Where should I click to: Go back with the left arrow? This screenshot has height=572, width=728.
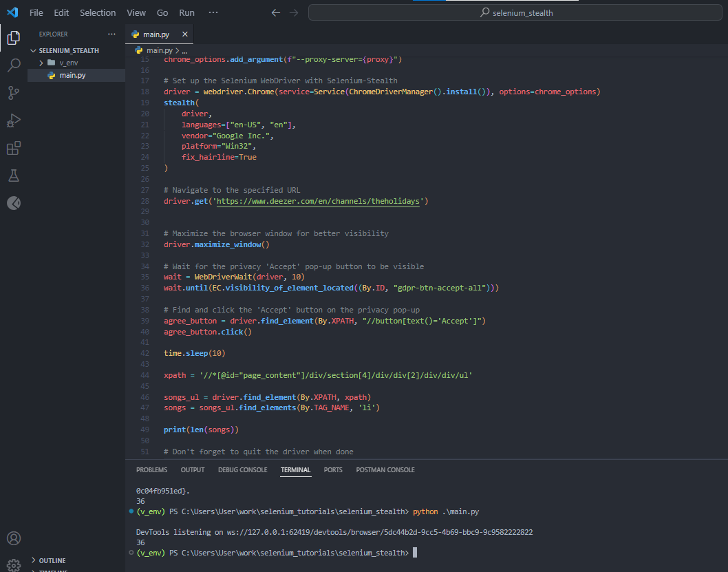coord(276,12)
